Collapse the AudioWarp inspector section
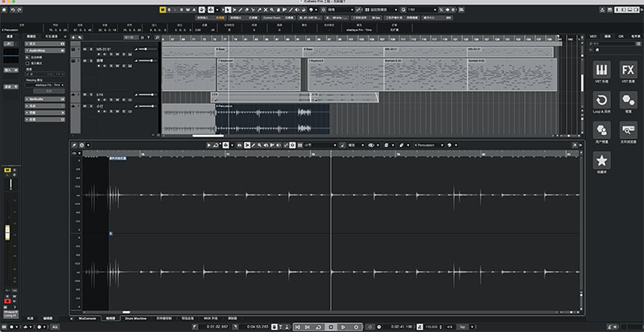 45,51
